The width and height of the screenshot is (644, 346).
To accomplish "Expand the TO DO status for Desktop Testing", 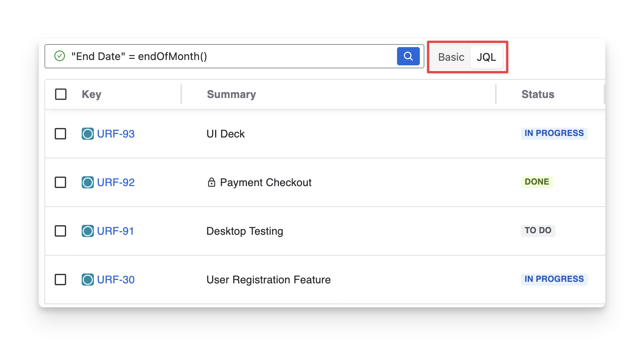I will (538, 231).
